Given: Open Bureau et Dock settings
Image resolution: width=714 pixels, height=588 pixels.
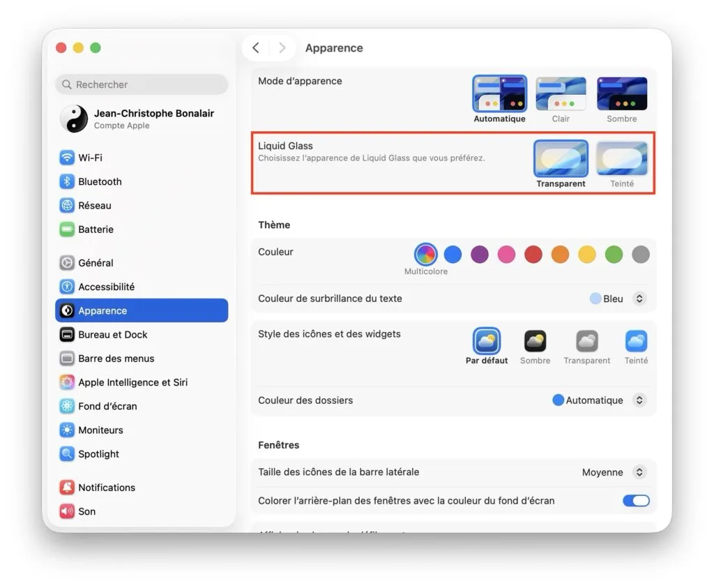Looking at the screenshot, I should (108, 334).
